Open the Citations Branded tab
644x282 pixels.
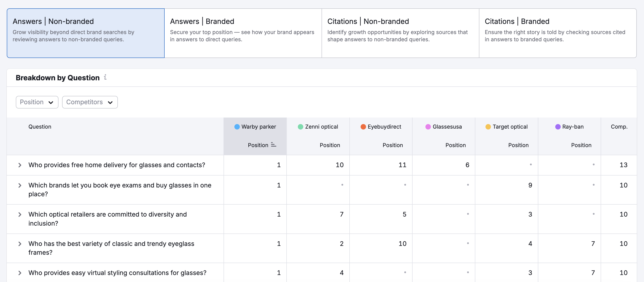pos(558,32)
